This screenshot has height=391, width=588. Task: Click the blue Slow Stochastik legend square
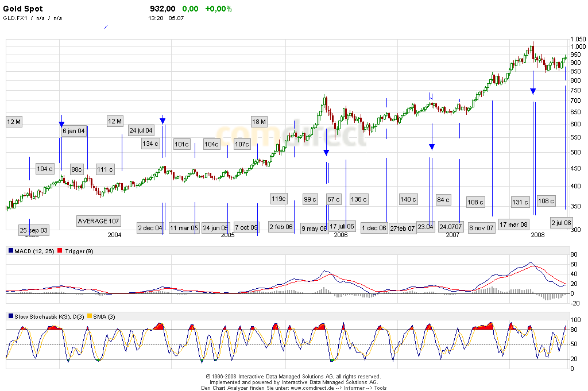pos(11,317)
